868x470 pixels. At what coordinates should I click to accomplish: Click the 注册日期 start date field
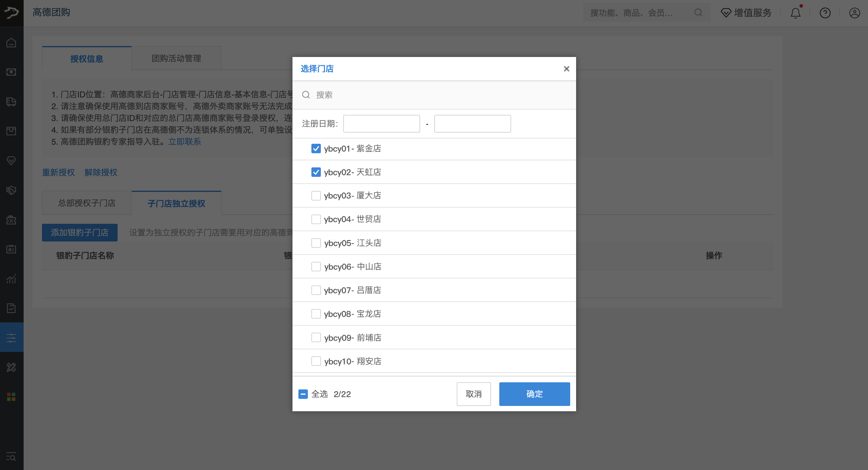coord(381,124)
